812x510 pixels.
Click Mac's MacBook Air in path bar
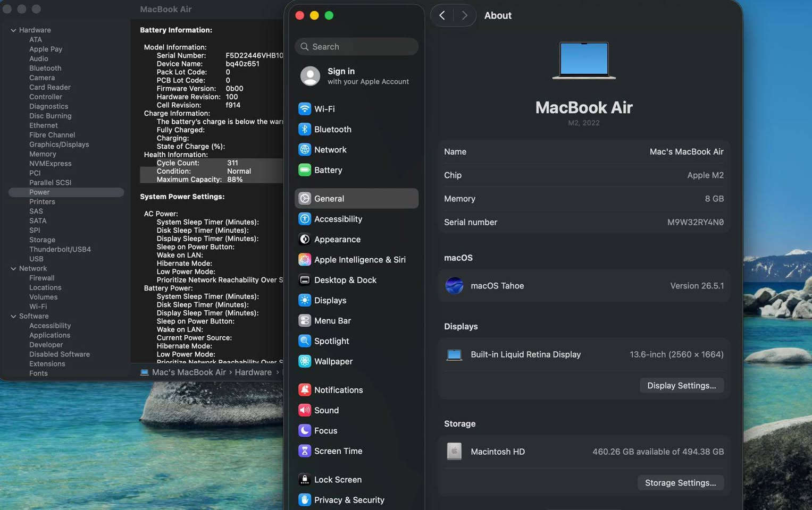point(189,372)
